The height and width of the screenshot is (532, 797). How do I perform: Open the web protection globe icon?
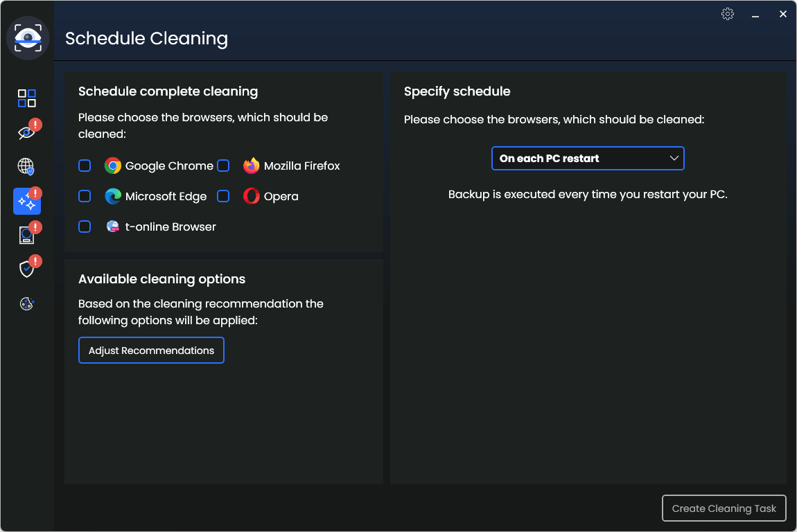coord(26,166)
